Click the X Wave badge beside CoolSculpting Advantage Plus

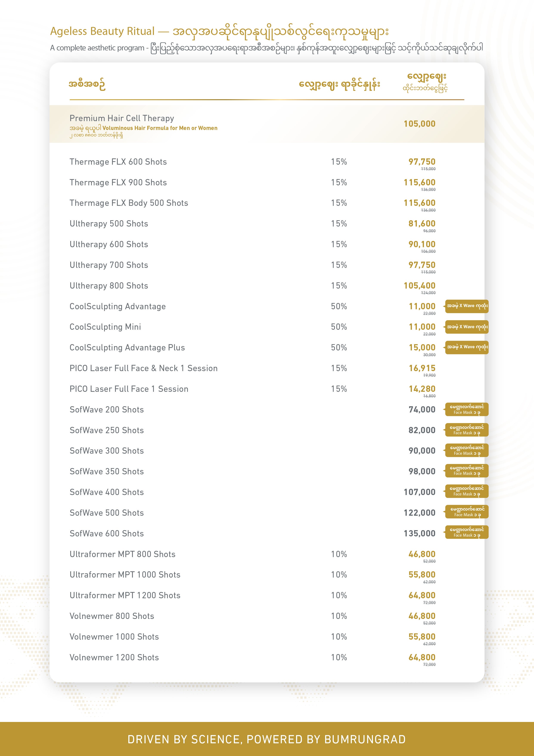pos(467,347)
